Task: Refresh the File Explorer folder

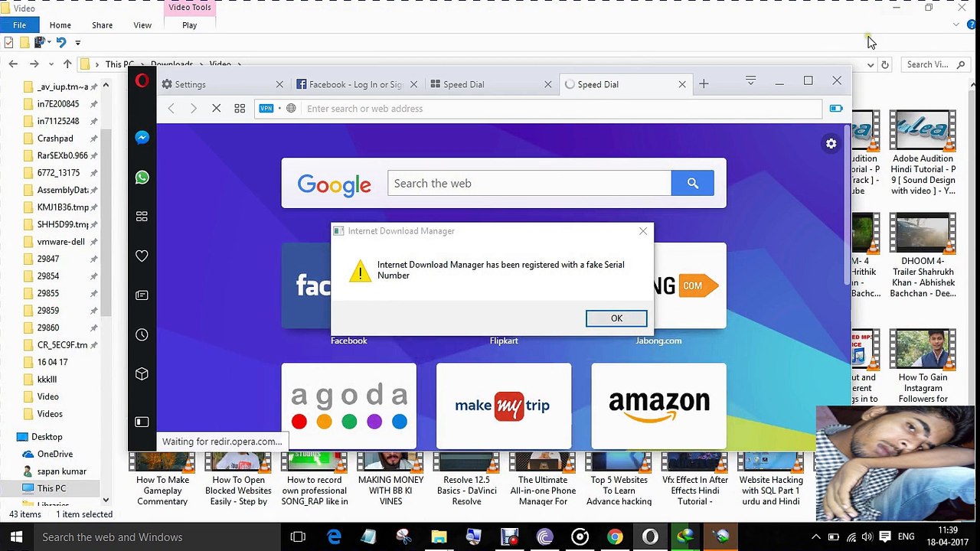Action: [885, 65]
